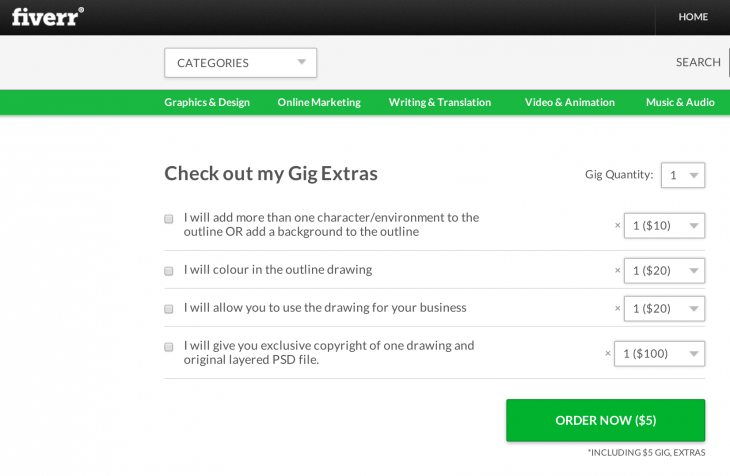This screenshot has height=476, width=730.
Task: Go to Home in top bar
Action: (692, 17)
